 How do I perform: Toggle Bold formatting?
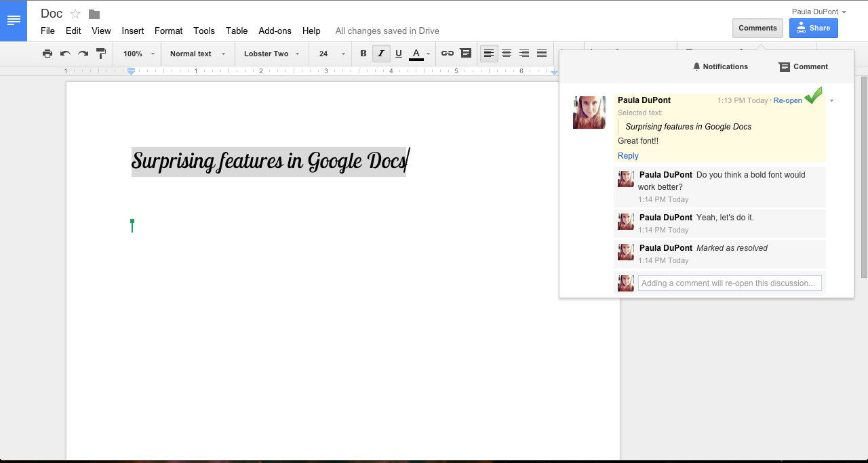[x=363, y=54]
